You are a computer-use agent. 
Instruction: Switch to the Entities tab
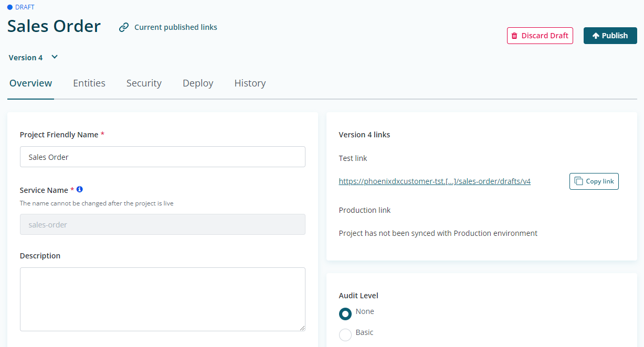pyautogui.click(x=89, y=83)
